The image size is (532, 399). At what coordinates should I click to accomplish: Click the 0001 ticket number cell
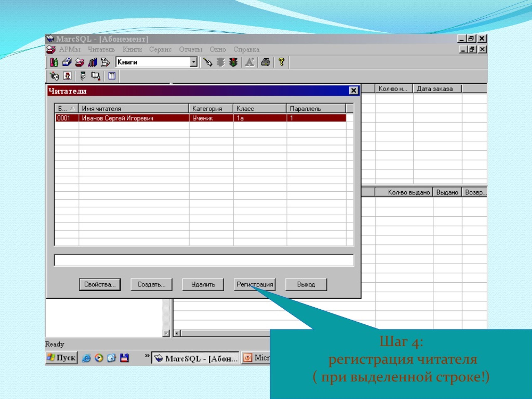[x=67, y=118]
